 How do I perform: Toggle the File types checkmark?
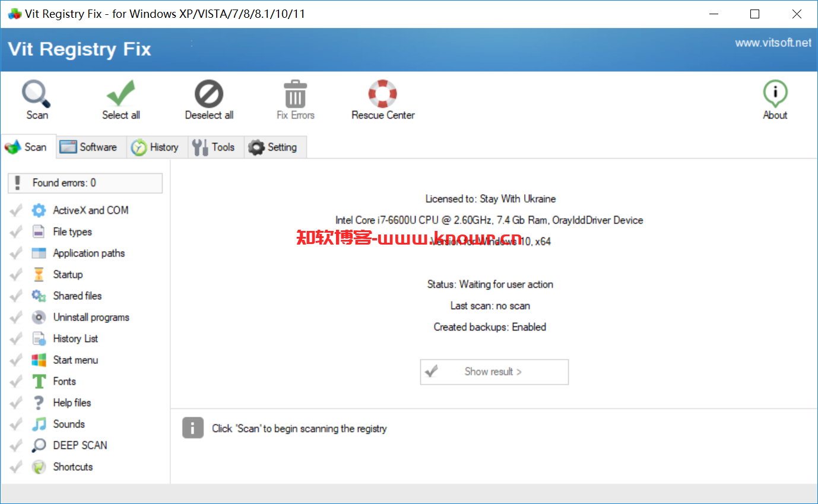17,232
